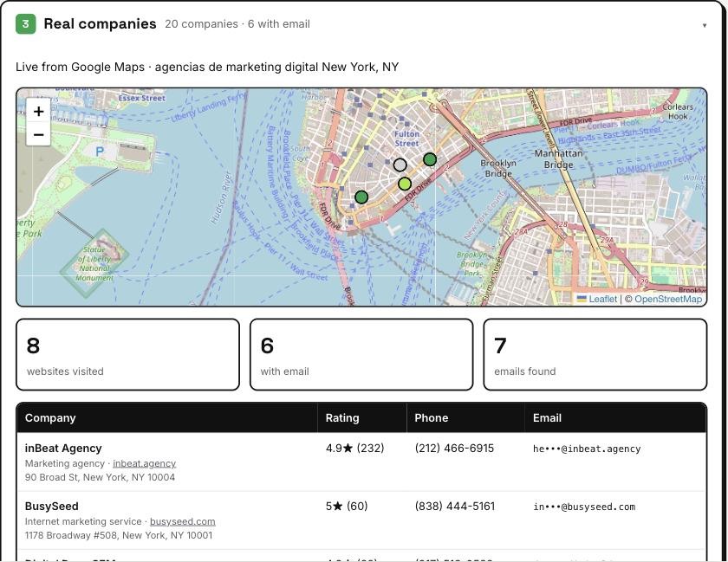Click the Manhattan Bridge map label
728x562 pixels.
click(x=558, y=158)
